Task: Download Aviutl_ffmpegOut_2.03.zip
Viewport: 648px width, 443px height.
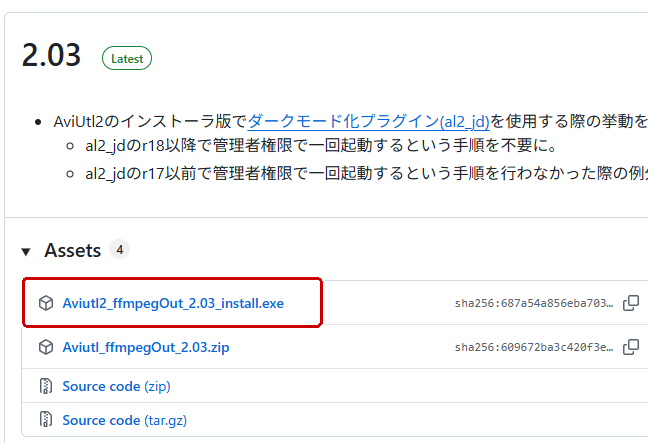Action: point(146,348)
